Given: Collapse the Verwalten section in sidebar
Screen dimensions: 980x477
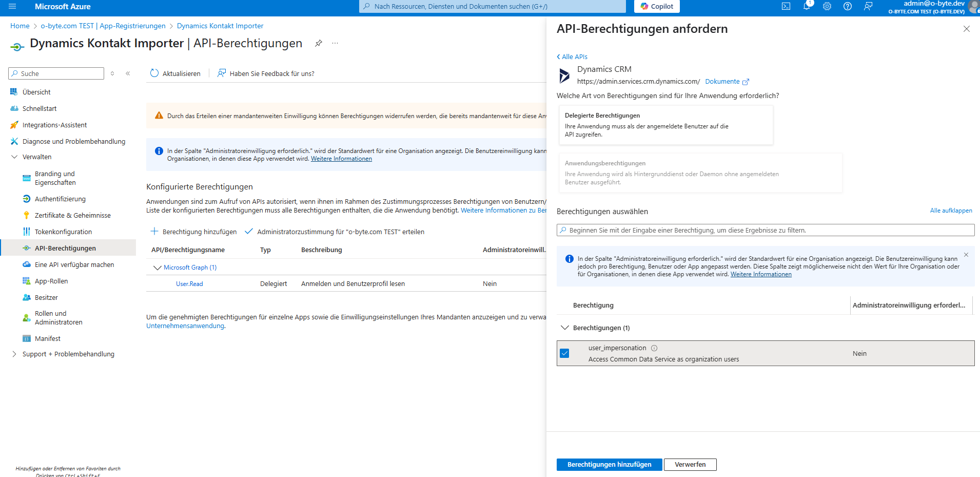Looking at the screenshot, I should [14, 157].
